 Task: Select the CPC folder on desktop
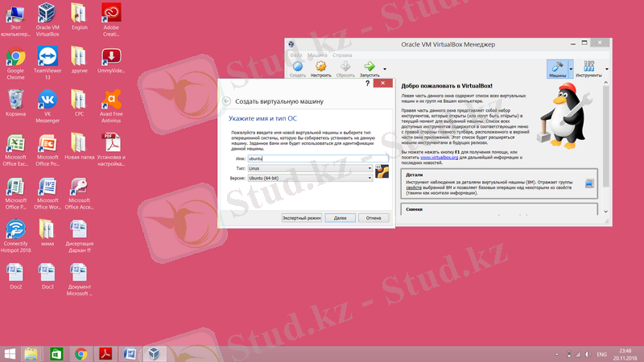pos(79,104)
